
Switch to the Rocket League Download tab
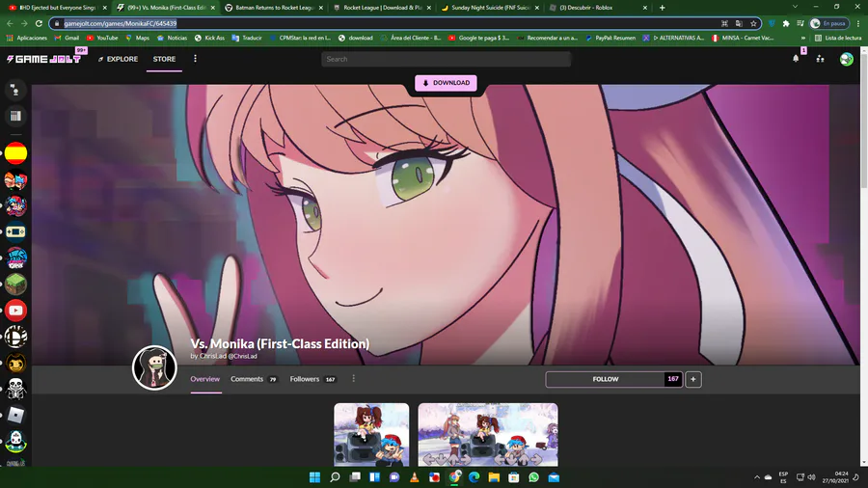(382, 8)
